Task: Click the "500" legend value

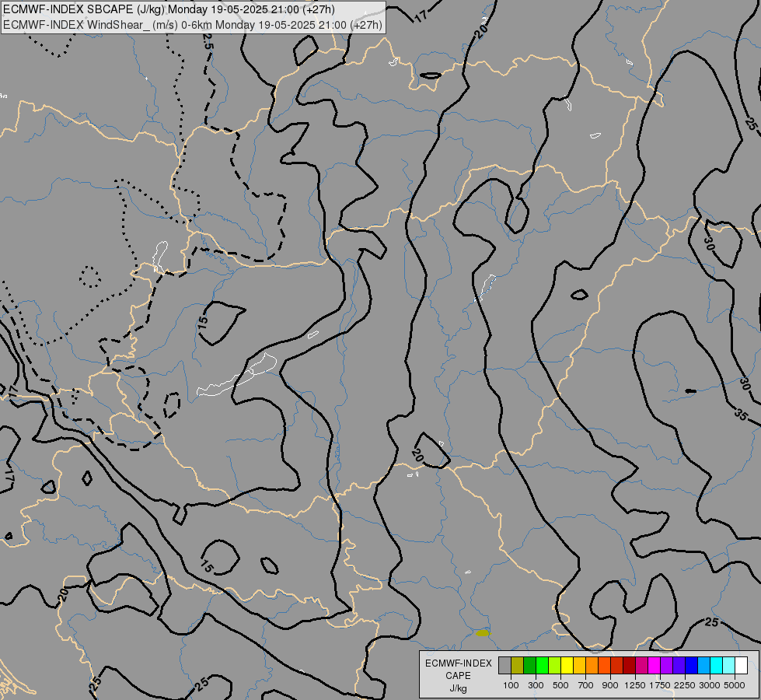Action: tap(560, 685)
